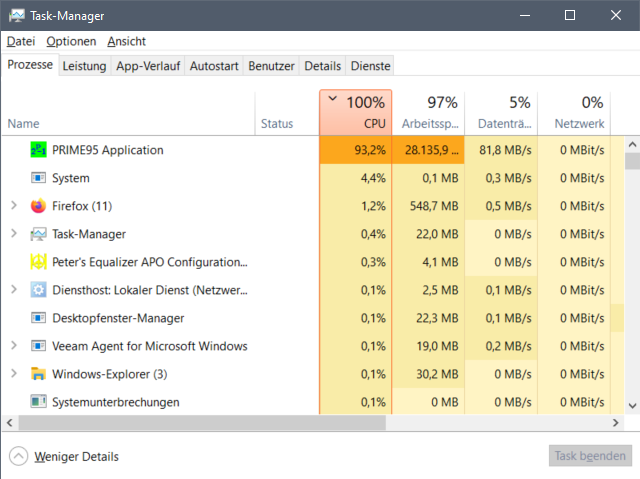Viewport: 640px width, 479px height.
Task: Select the Firefox (11) row text
Action: pos(82,206)
